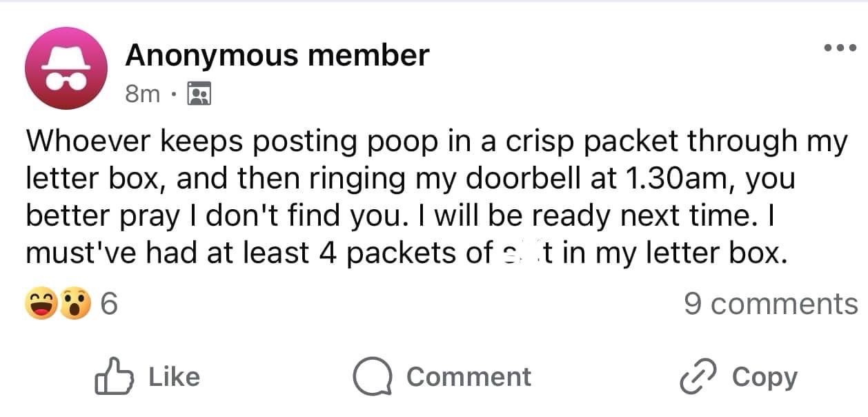Click the 8m post timestamp
Screen dimensions: 868x417
[x=143, y=95]
